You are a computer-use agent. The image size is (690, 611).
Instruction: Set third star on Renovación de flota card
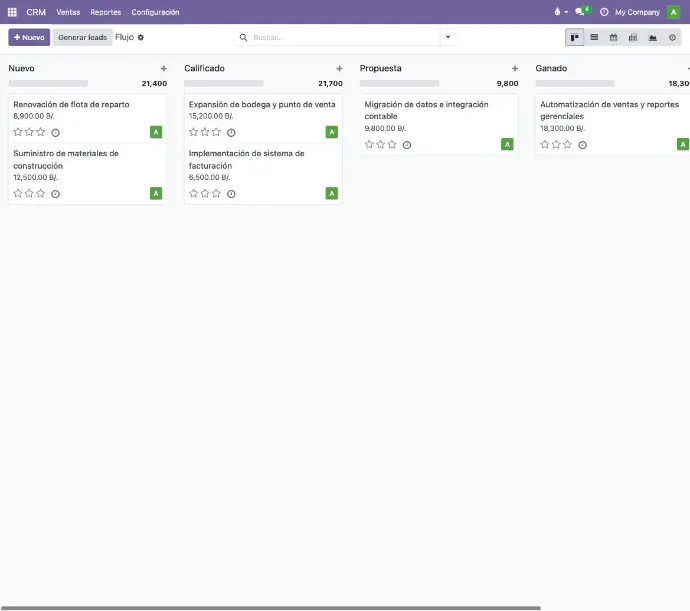coord(40,132)
